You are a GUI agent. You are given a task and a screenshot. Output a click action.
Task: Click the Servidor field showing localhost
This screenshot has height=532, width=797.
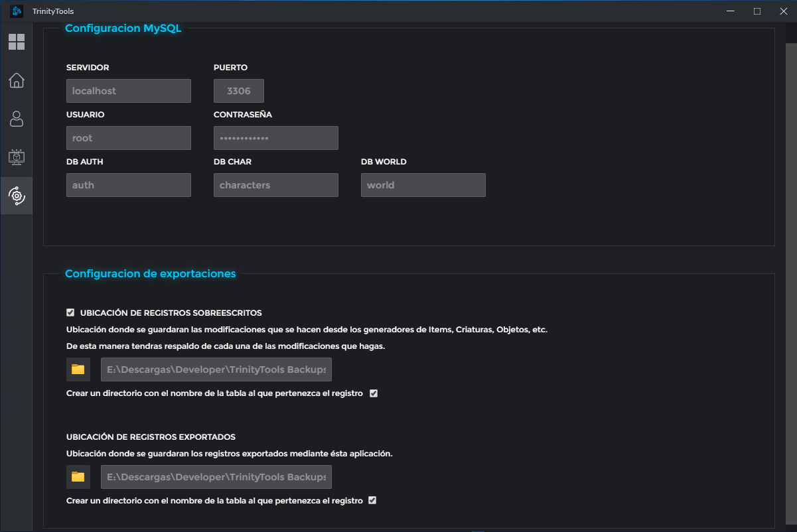129,91
